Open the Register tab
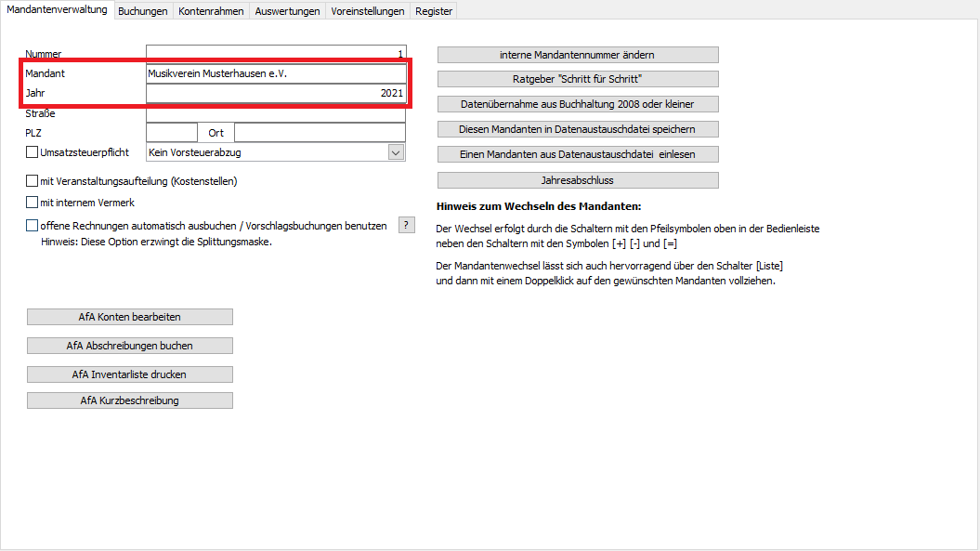The width and height of the screenshot is (980, 551). coord(434,11)
